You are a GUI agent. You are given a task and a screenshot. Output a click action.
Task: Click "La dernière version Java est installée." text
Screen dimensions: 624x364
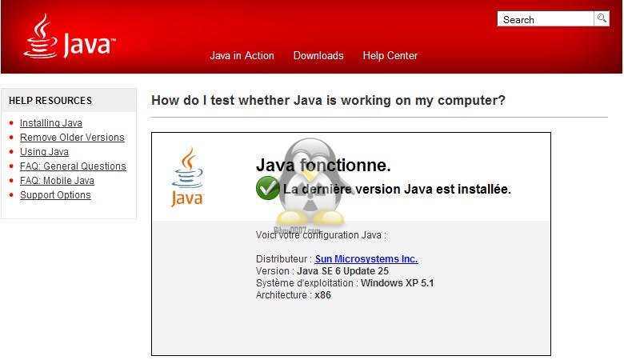click(x=397, y=189)
